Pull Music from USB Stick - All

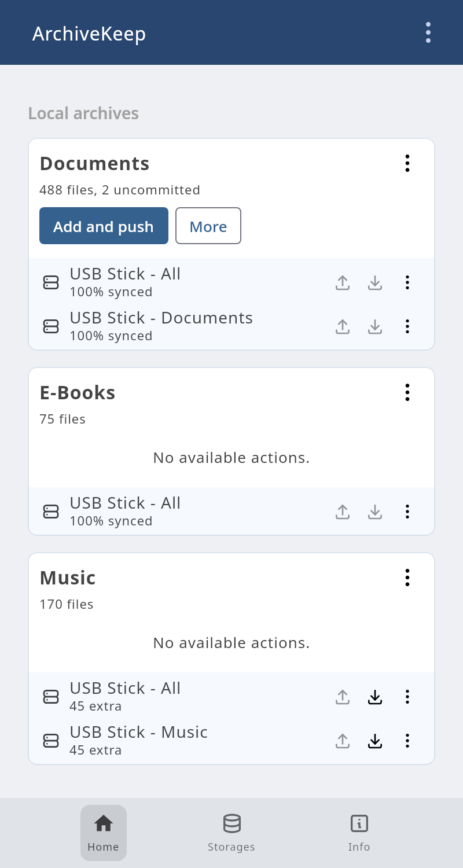tap(375, 697)
